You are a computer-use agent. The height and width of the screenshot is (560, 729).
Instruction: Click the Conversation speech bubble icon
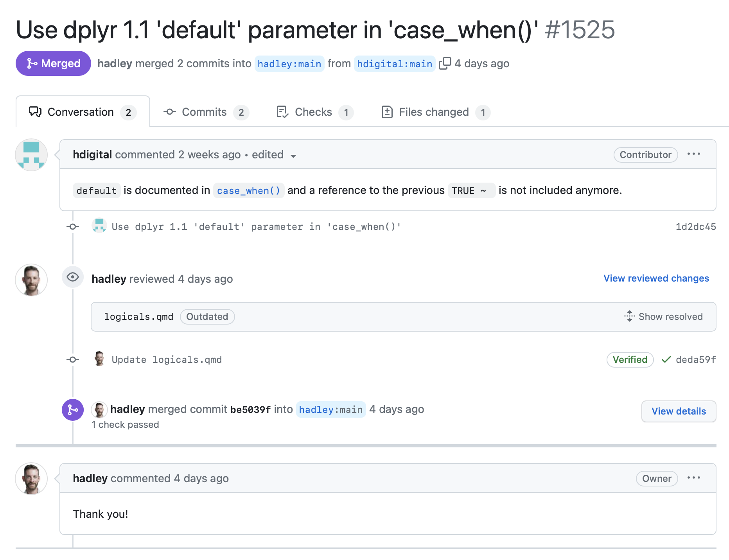(x=35, y=112)
